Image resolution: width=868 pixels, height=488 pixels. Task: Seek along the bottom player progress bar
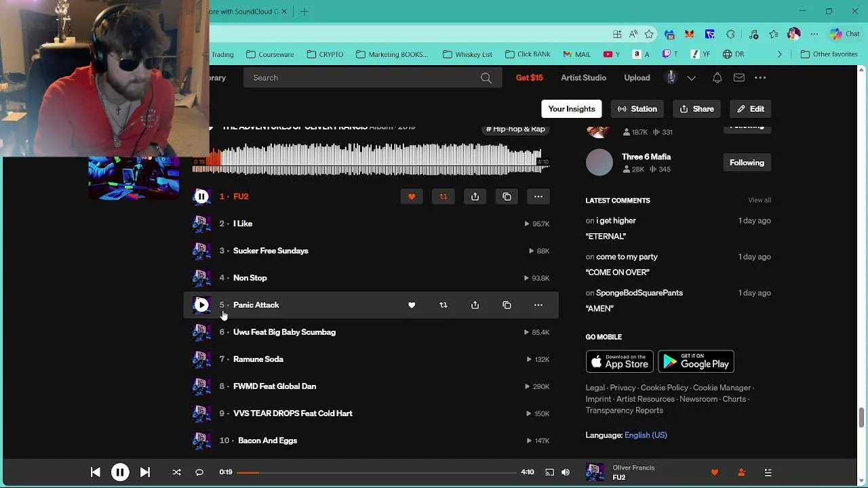pos(377,472)
